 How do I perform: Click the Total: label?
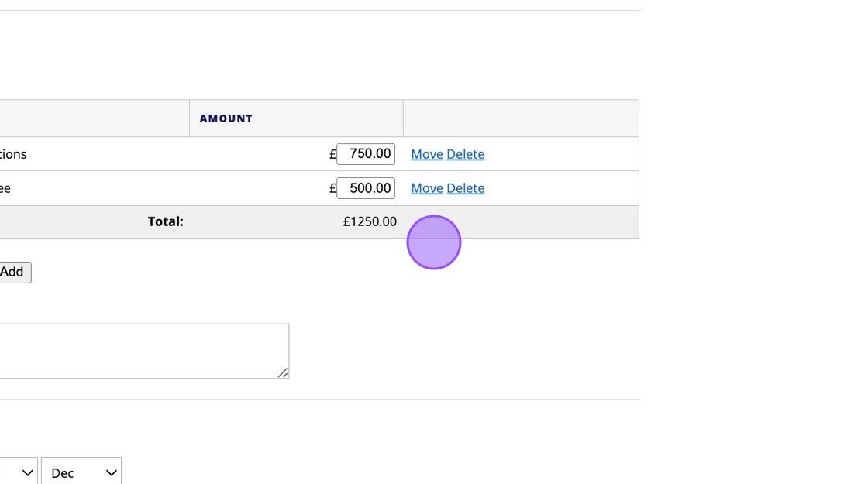click(x=165, y=221)
